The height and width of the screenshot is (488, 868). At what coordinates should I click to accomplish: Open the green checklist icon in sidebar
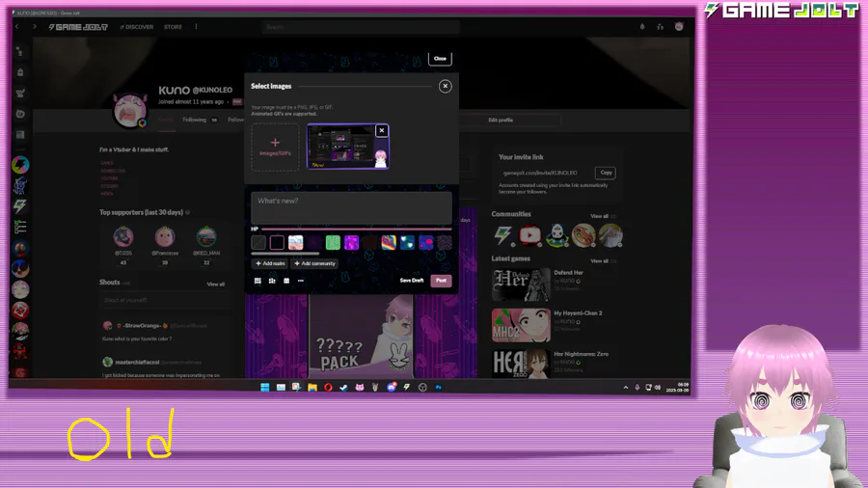pyautogui.click(x=20, y=227)
